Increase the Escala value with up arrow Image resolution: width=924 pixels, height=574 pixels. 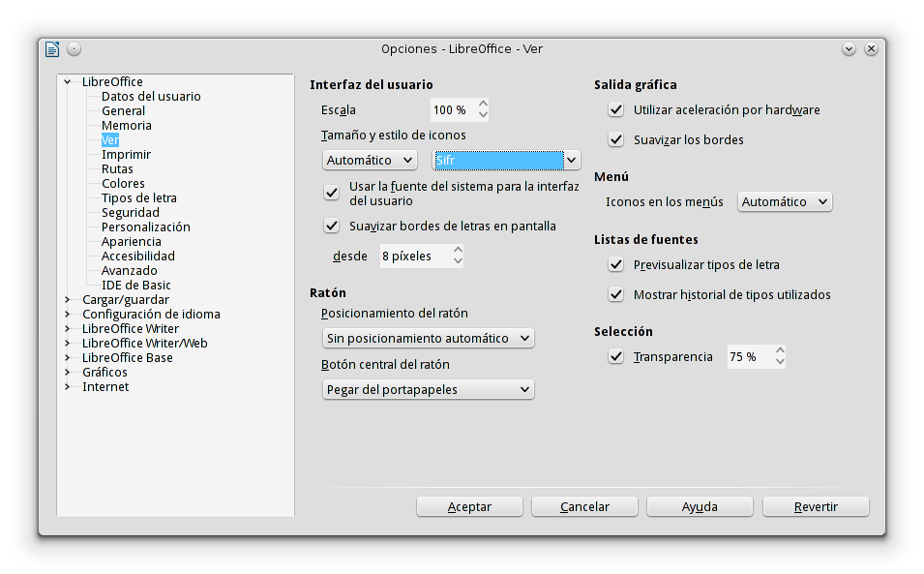(x=483, y=104)
